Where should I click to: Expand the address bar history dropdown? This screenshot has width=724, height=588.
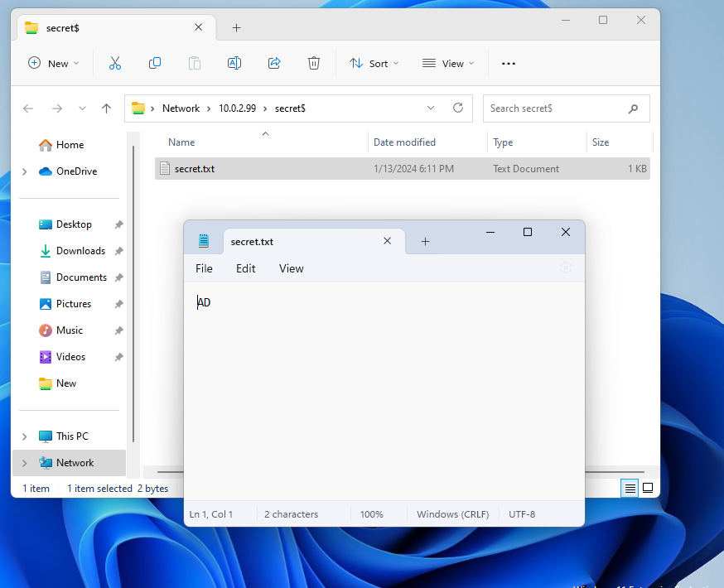pyautogui.click(x=430, y=108)
